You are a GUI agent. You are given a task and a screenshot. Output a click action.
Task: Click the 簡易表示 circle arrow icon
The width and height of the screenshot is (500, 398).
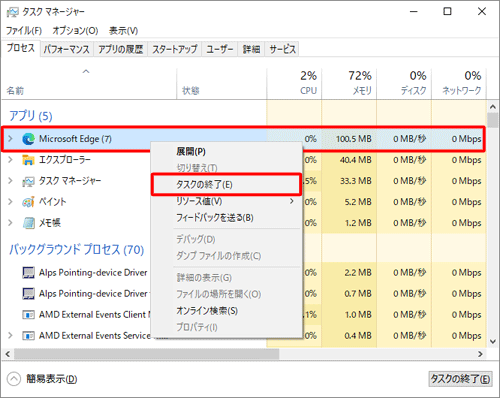[14, 379]
